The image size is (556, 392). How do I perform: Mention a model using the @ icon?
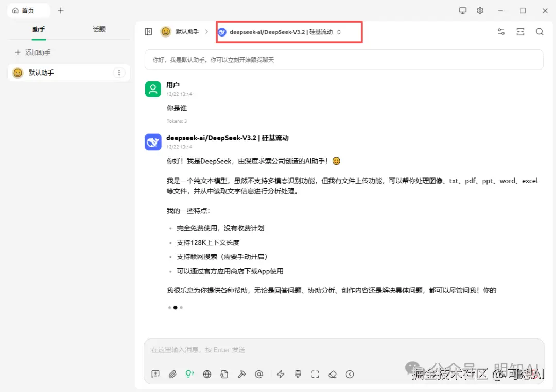click(x=259, y=374)
